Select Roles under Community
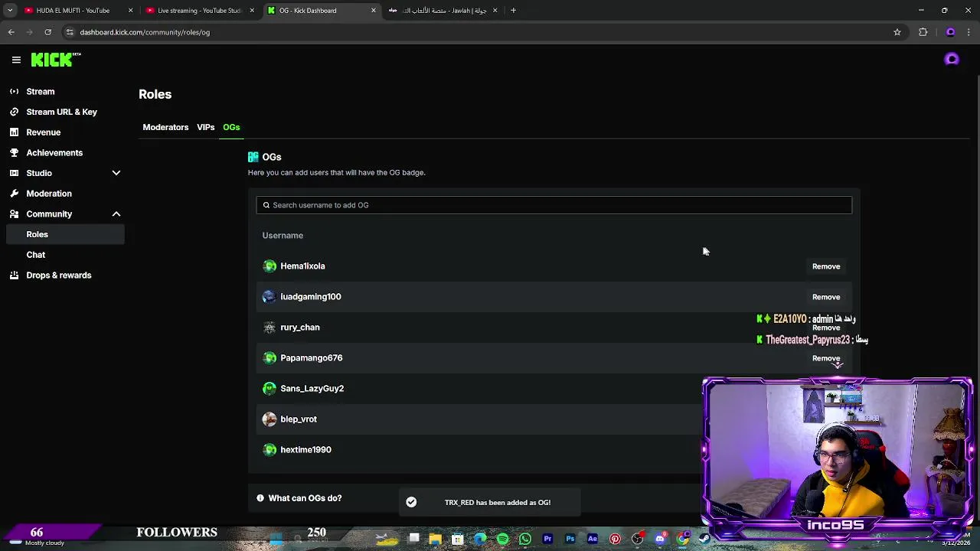The width and height of the screenshot is (980, 551). pos(64,234)
